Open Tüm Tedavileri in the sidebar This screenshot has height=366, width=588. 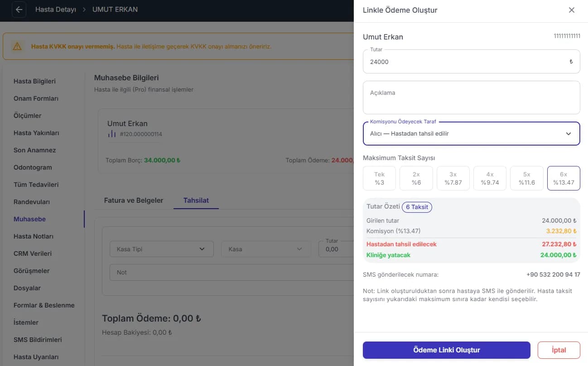click(36, 185)
